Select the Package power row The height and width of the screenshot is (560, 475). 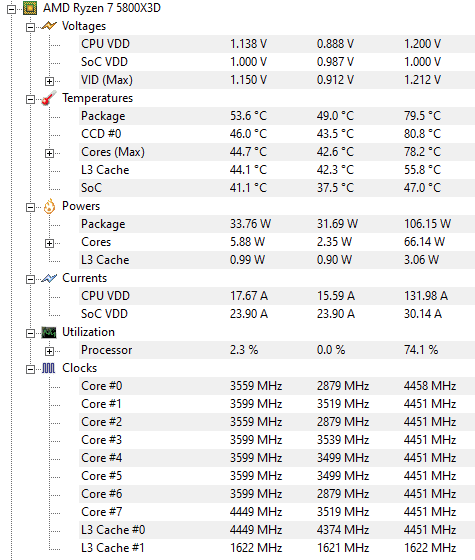pos(277,224)
